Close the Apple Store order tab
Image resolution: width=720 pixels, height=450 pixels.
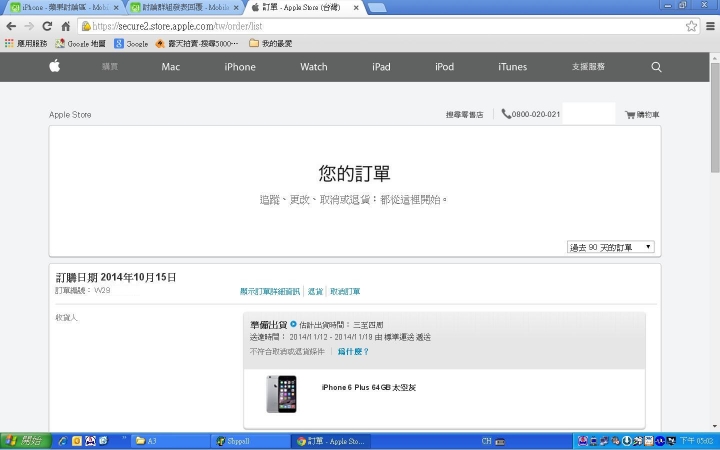pyautogui.click(x=356, y=7)
